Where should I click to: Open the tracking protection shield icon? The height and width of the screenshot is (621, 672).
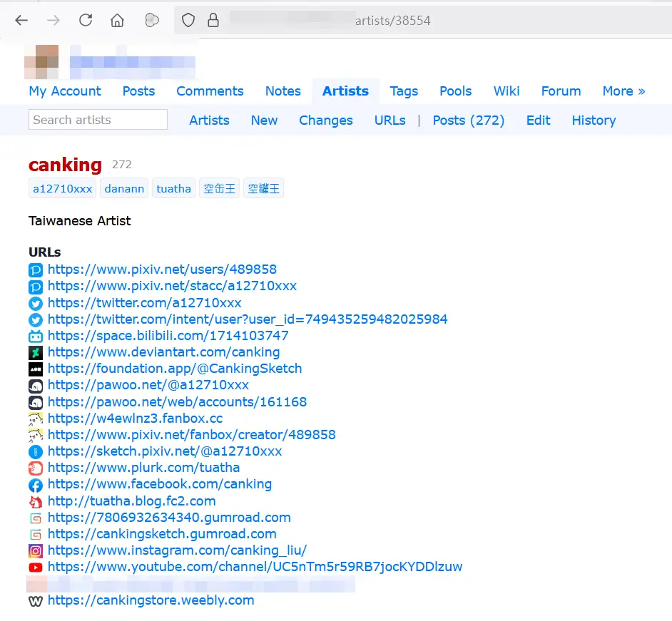coord(188,20)
